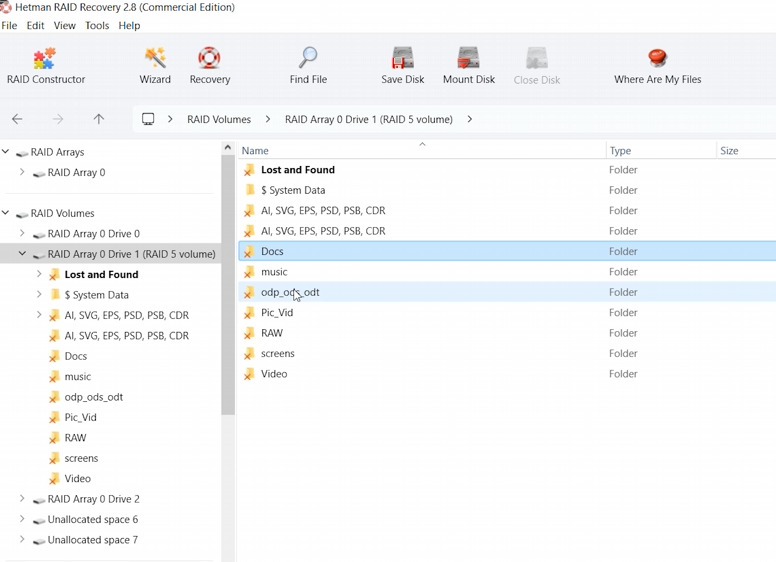Sort by the Name column header
This screenshot has height=562, width=776.
421,150
